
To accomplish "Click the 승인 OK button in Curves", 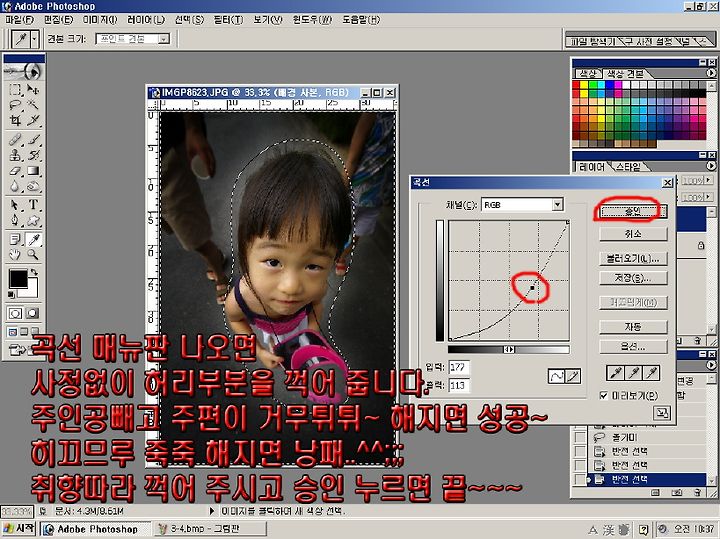I will tap(633, 211).
